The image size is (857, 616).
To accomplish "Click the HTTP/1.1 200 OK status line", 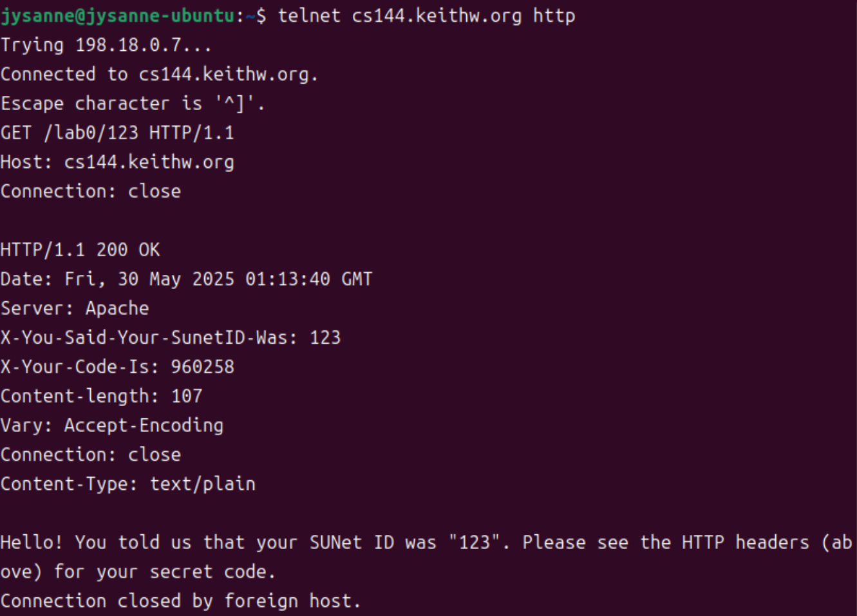I will [x=80, y=250].
